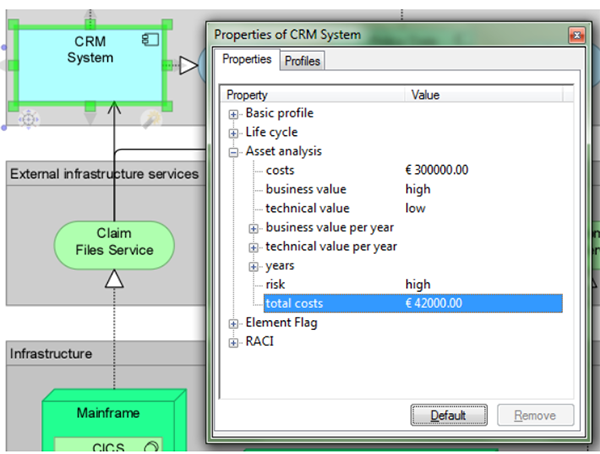This screenshot has height=454, width=600.
Task: Expand the Life cycle node
Action: coord(233,133)
